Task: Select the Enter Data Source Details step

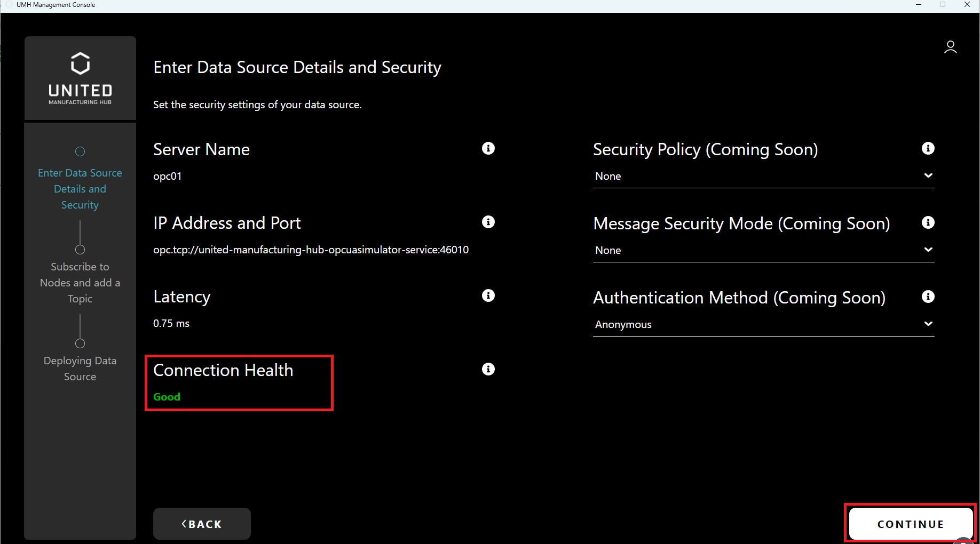Action: pos(80,189)
